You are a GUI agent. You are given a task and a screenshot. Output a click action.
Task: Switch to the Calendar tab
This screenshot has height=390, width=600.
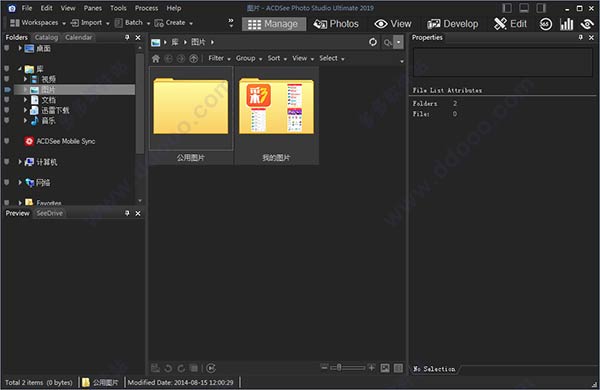pyautogui.click(x=78, y=38)
